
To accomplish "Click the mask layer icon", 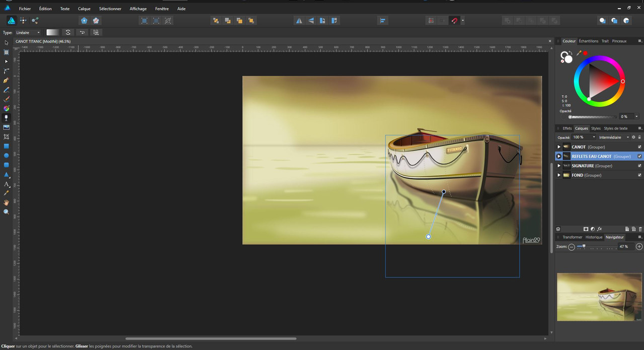I will click(x=586, y=229).
